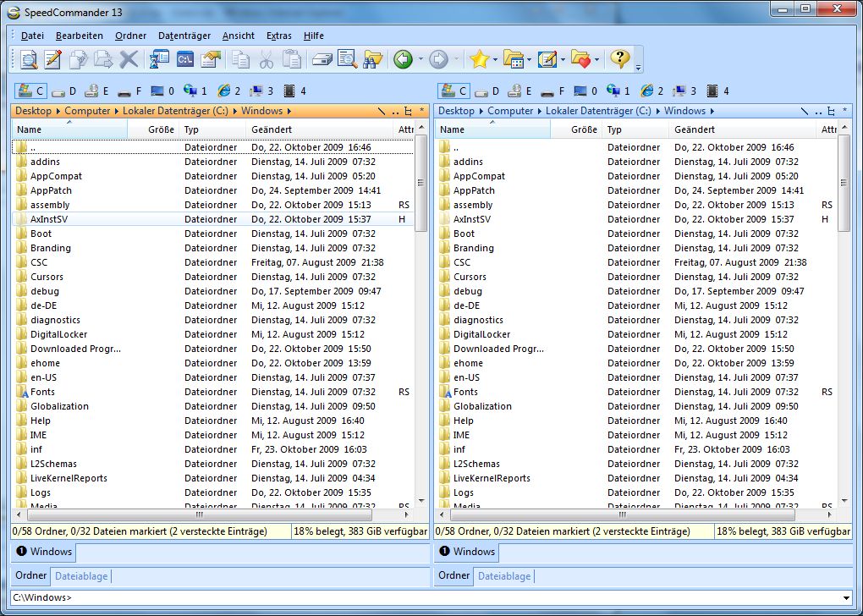
Task: Open the Extras menu
Action: coord(280,36)
